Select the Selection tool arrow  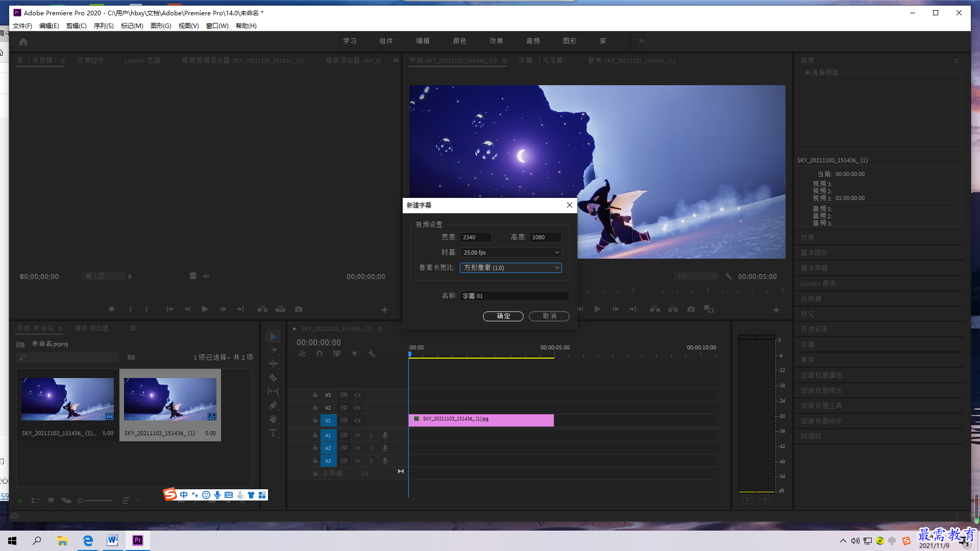coord(273,337)
